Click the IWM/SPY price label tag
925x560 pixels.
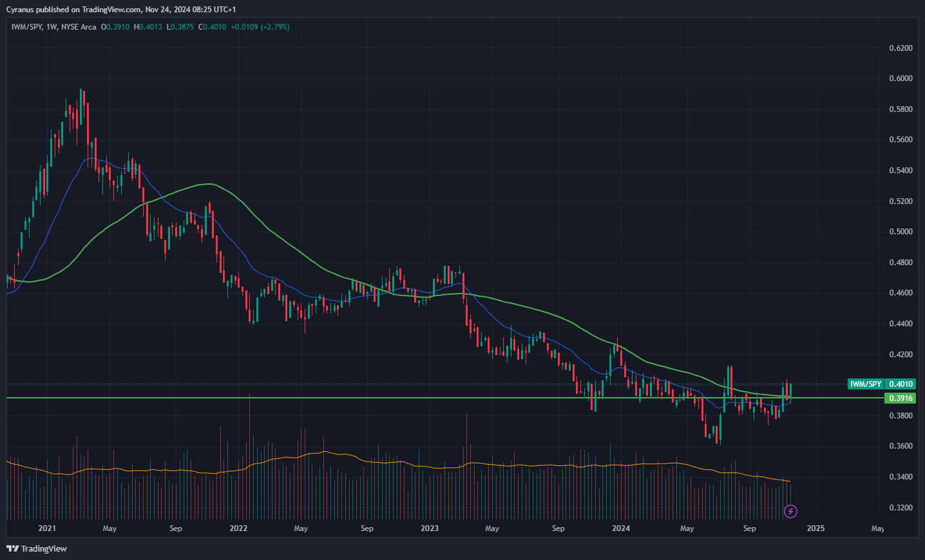[865, 384]
